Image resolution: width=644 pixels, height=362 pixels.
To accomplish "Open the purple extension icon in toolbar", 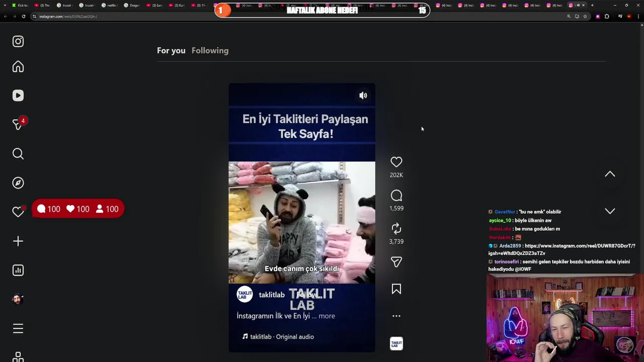I will pyautogui.click(x=598, y=16).
